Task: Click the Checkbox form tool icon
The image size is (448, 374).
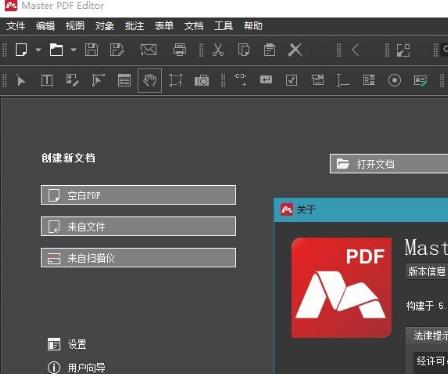Action: pos(291,80)
